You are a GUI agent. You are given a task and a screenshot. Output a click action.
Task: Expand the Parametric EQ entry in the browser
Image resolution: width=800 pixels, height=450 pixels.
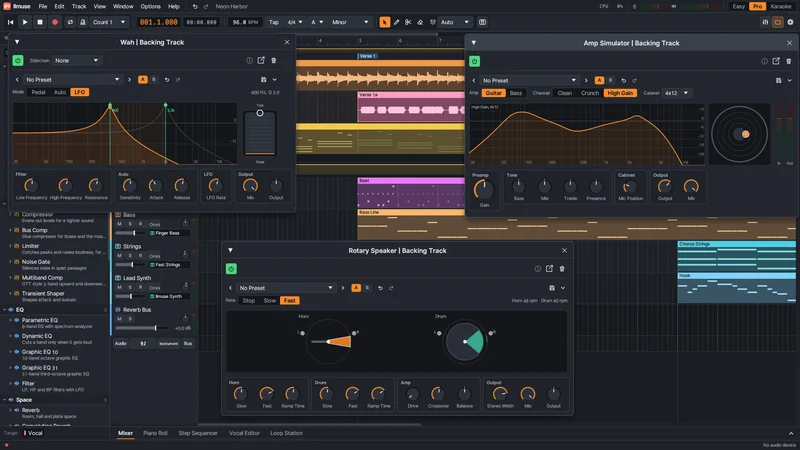10,320
